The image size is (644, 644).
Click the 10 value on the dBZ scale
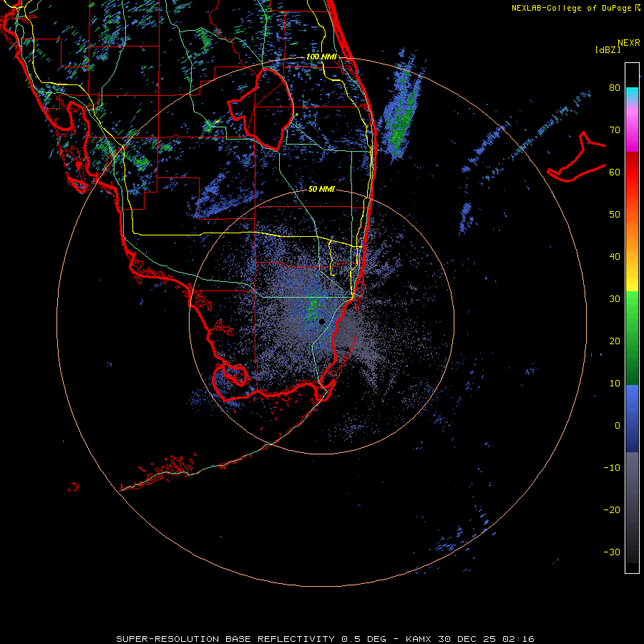point(615,384)
